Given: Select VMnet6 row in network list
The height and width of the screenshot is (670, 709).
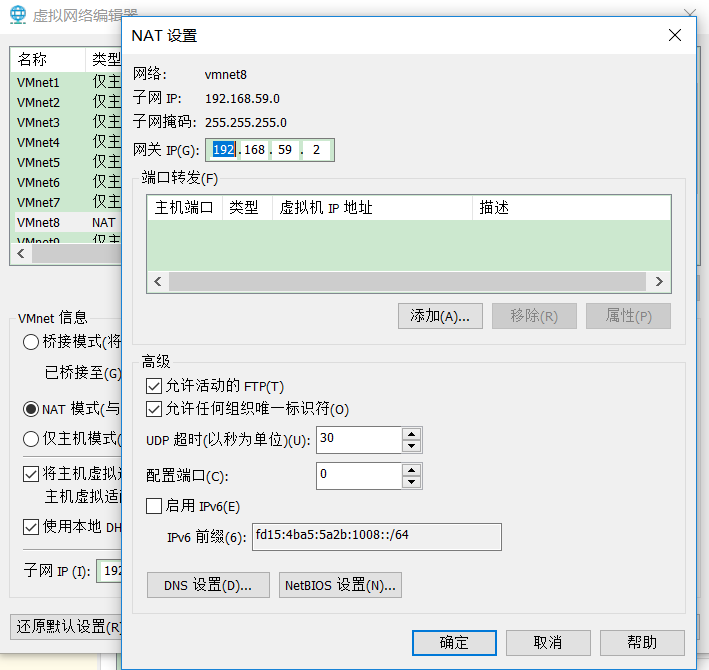Looking at the screenshot, I should (x=68, y=182).
